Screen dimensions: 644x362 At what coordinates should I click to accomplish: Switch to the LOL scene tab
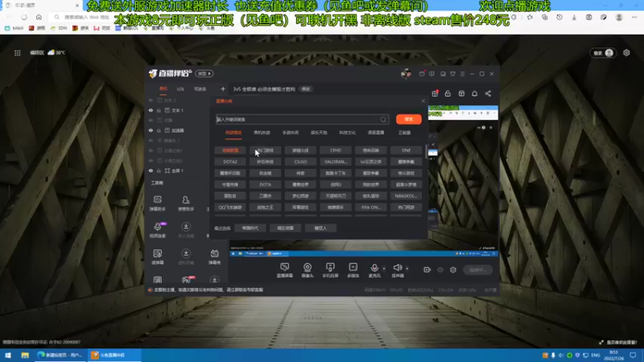[180, 89]
